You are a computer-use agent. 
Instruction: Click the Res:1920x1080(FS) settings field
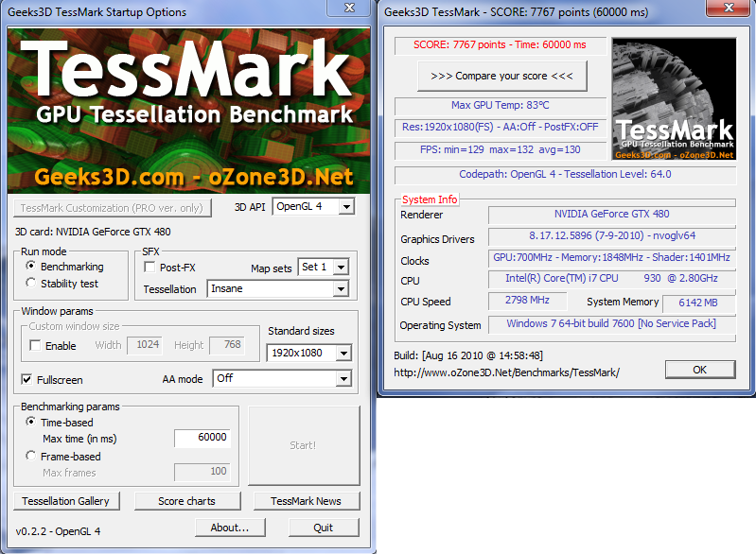tap(500, 128)
